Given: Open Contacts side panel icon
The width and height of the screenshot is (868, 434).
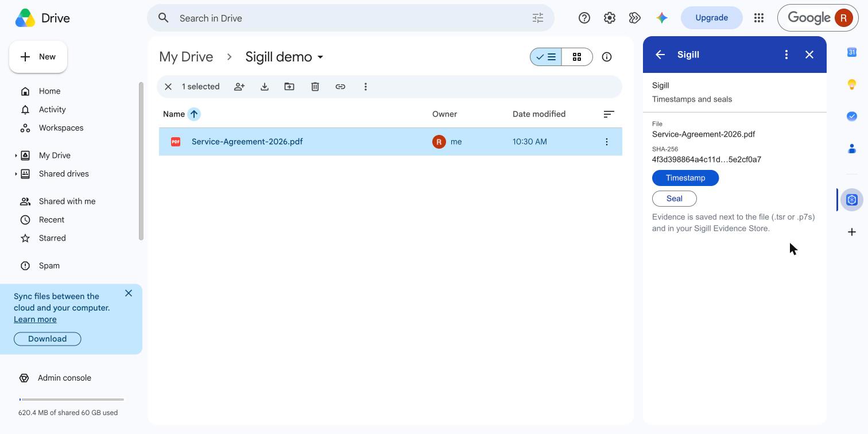Looking at the screenshot, I should (852, 149).
